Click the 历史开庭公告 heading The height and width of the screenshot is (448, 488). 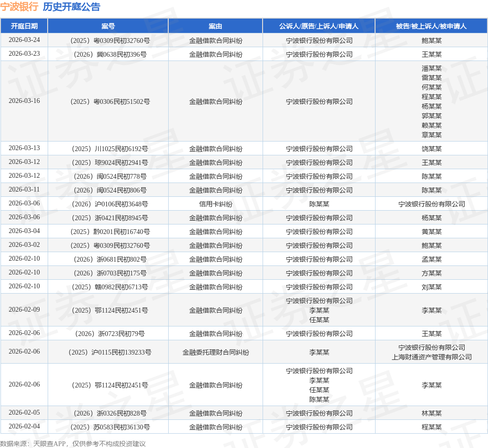click(71, 7)
